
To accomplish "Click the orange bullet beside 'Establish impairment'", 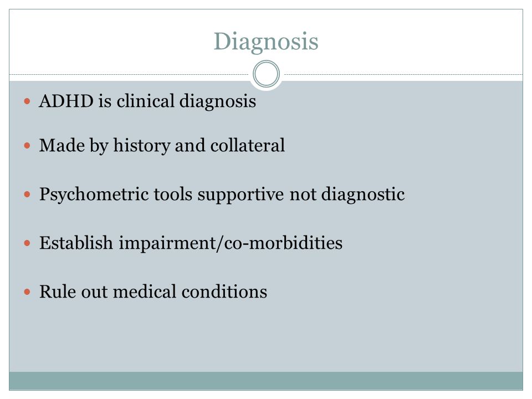I will click(x=28, y=243).
